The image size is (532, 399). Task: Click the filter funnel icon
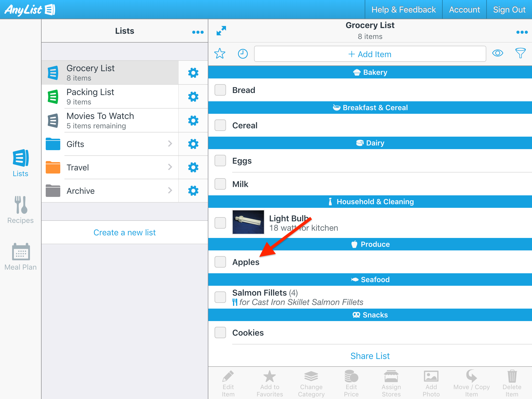pyautogui.click(x=520, y=53)
